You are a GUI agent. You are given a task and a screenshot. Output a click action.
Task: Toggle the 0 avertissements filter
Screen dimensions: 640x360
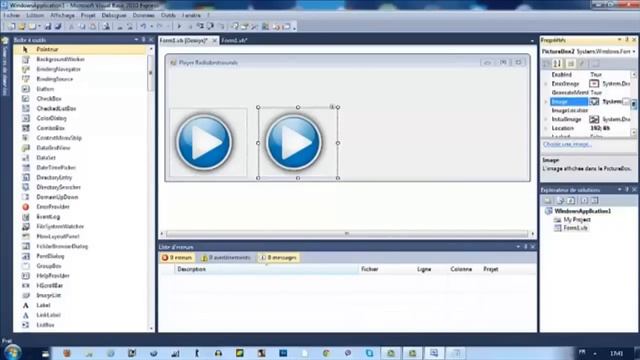pos(226,258)
